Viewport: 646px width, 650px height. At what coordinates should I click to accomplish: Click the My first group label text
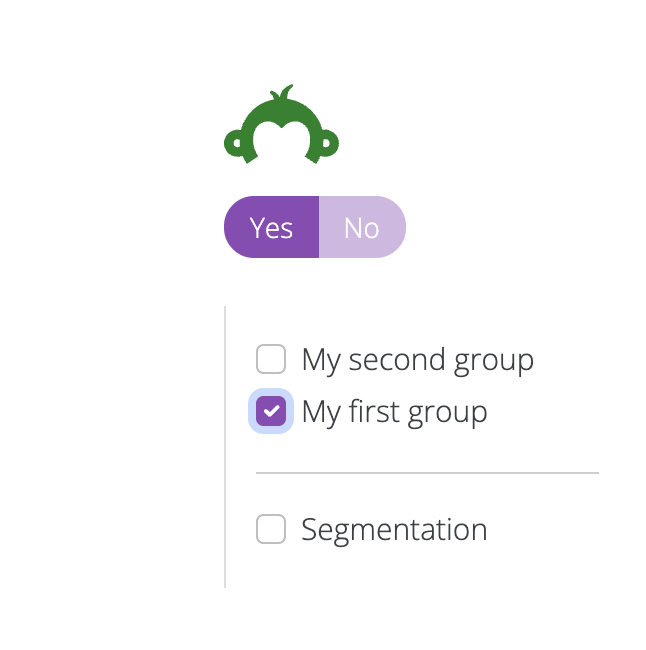(394, 411)
